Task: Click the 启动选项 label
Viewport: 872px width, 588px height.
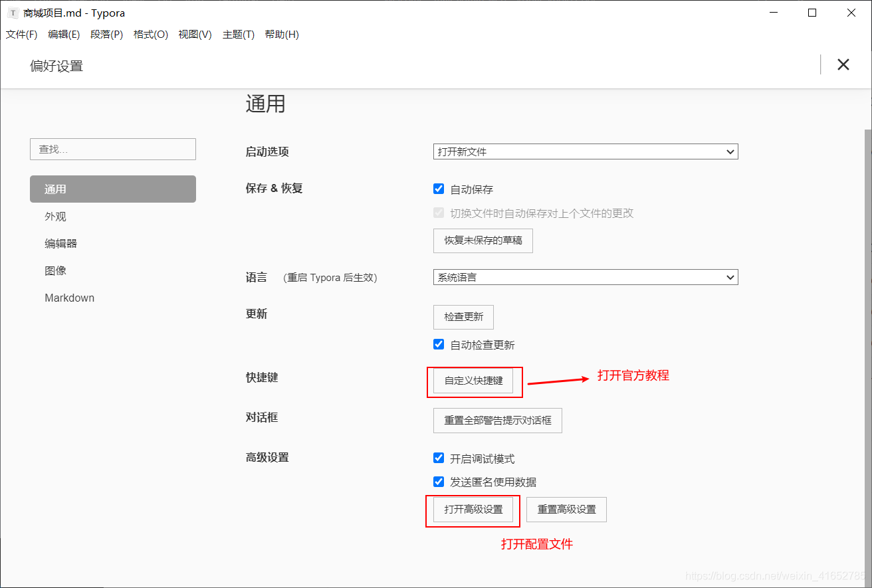Action: (267, 151)
